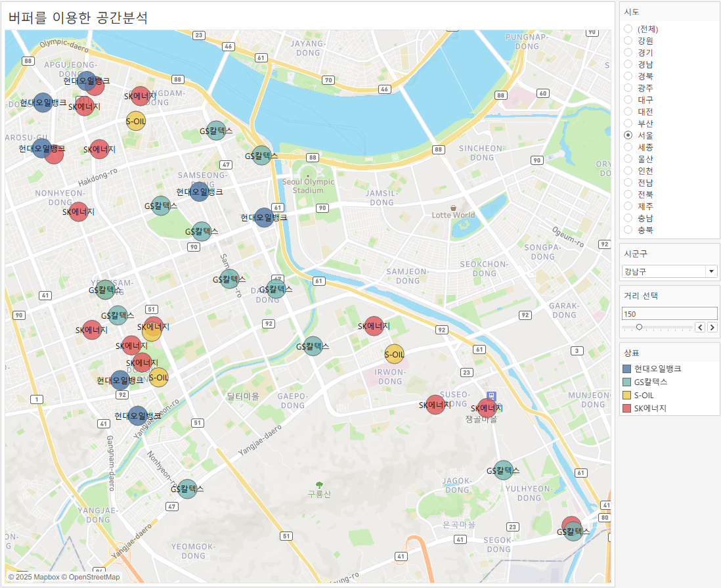This screenshot has height=588, width=721.
Task: Click the 거리 선택 slider handle
Action: coord(639,327)
